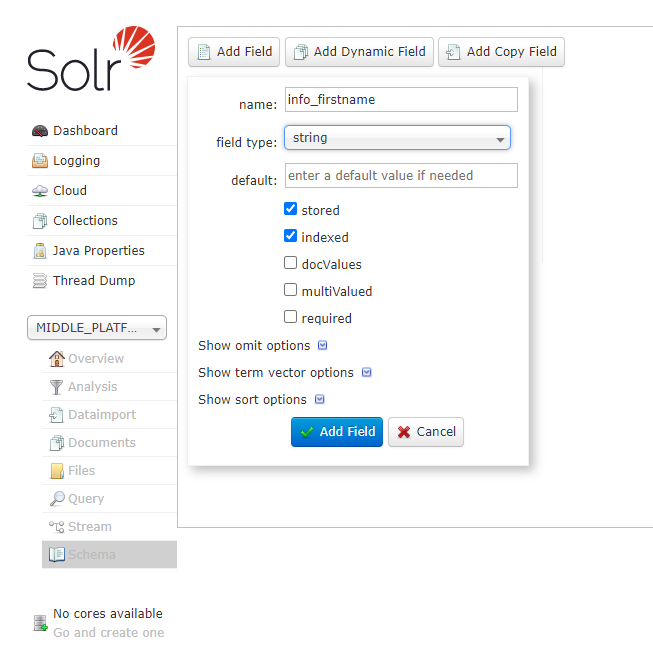Click the Cancel button
The height and width of the screenshot is (665, 653).
point(426,432)
